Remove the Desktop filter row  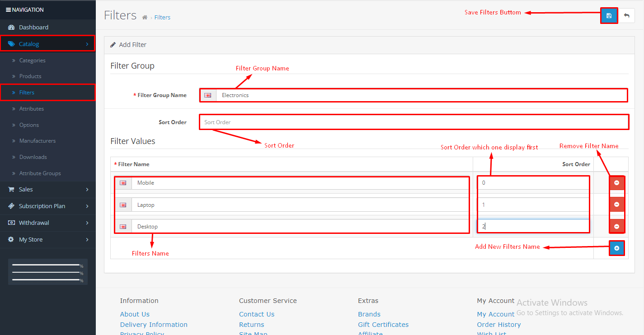tap(617, 226)
